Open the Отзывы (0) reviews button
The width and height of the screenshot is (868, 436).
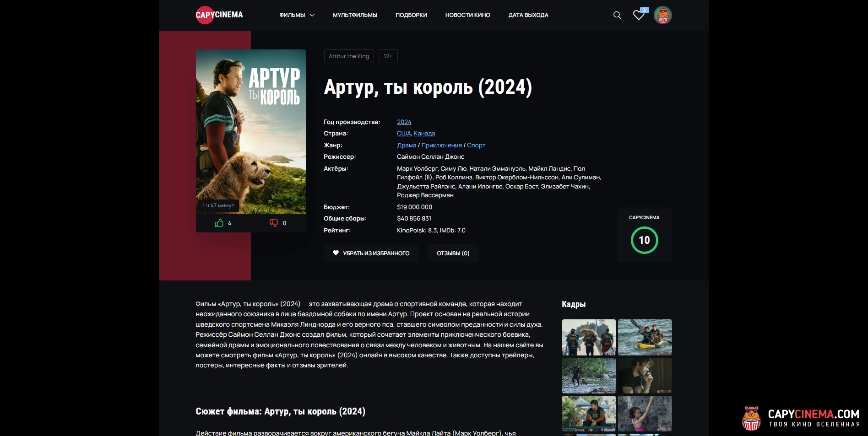coord(453,253)
